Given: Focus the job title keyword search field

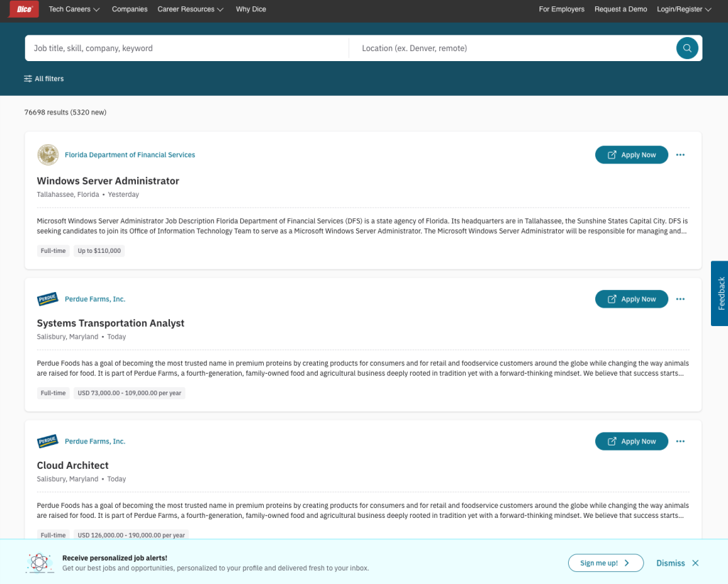Looking at the screenshot, I should pos(187,48).
